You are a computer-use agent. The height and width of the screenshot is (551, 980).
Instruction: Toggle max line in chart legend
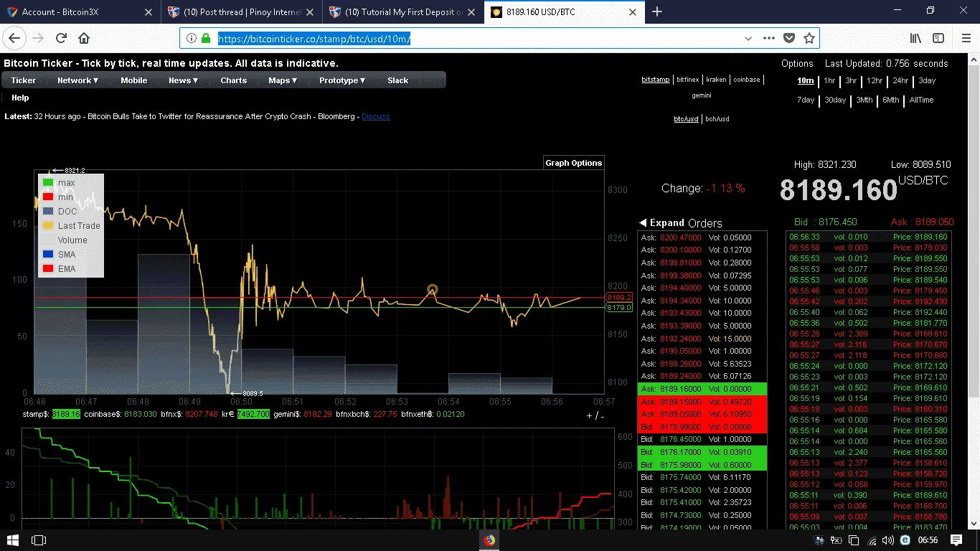[x=59, y=183]
